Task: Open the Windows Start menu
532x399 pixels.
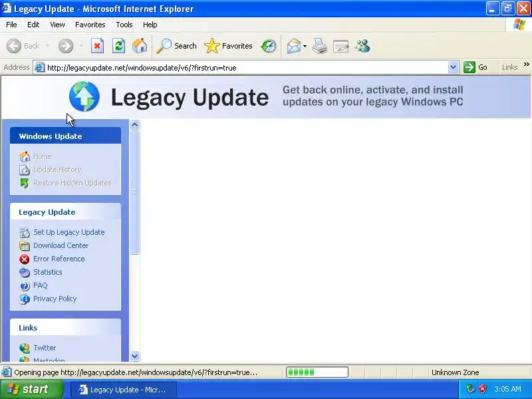Action: [32, 389]
